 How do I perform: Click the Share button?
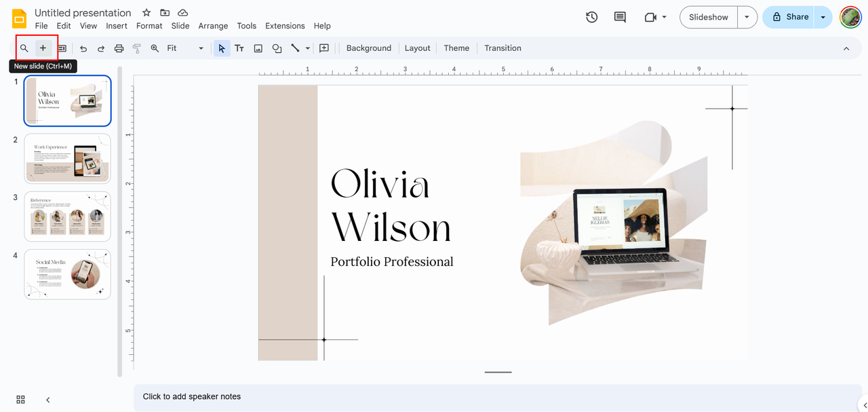click(x=789, y=17)
